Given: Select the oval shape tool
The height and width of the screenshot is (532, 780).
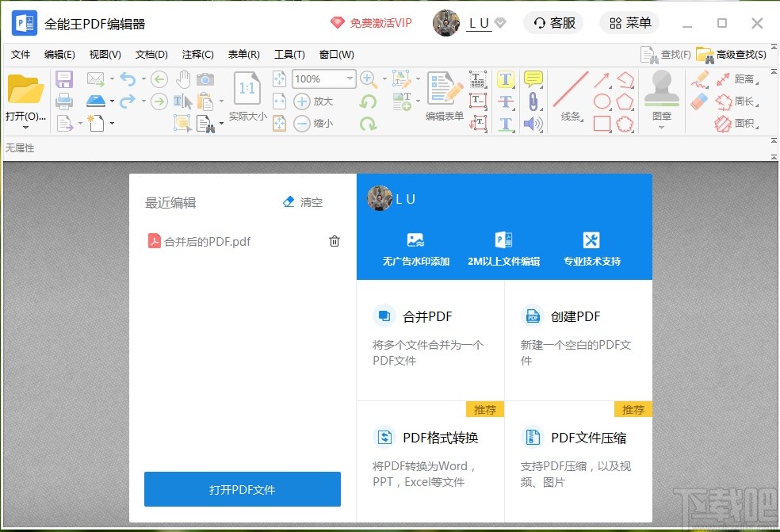Looking at the screenshot, I should point(602,101).
